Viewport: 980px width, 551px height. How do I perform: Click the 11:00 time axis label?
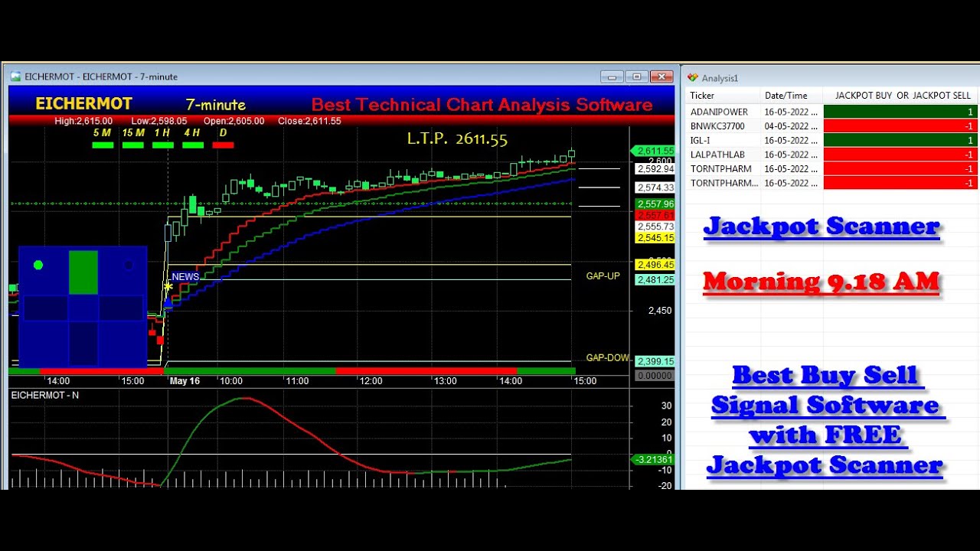point(297,381)
